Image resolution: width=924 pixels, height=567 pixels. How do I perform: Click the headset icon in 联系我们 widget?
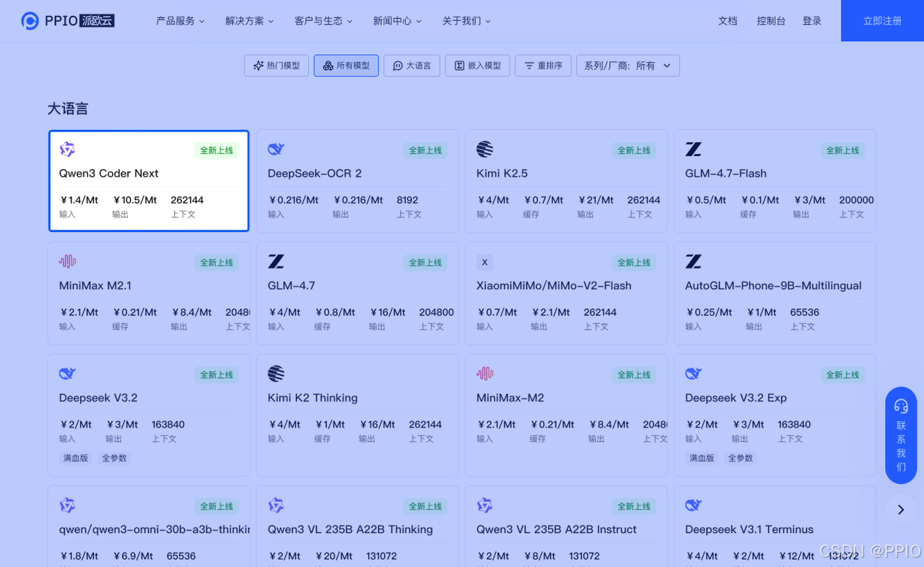pos(901,406)
